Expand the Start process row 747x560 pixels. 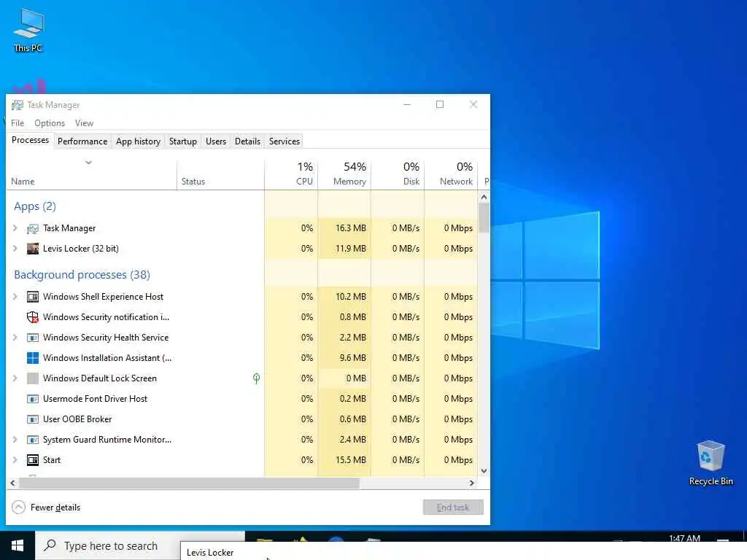[15, 460]
